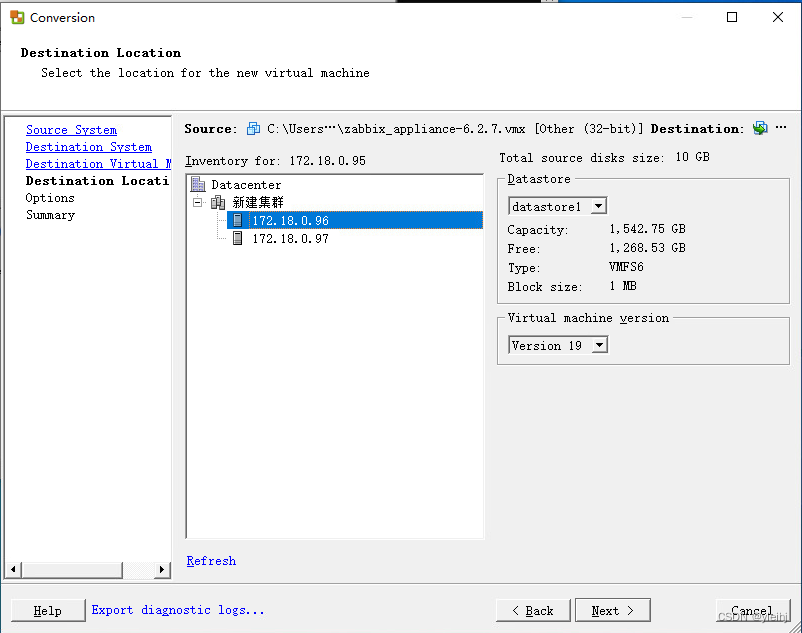
Task: Open the datastore1 dropdown
Action: point(598,206)
